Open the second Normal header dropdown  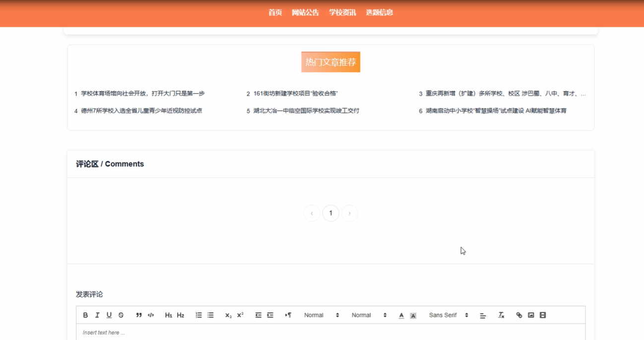pyautogui.click(x=369, y=315)
